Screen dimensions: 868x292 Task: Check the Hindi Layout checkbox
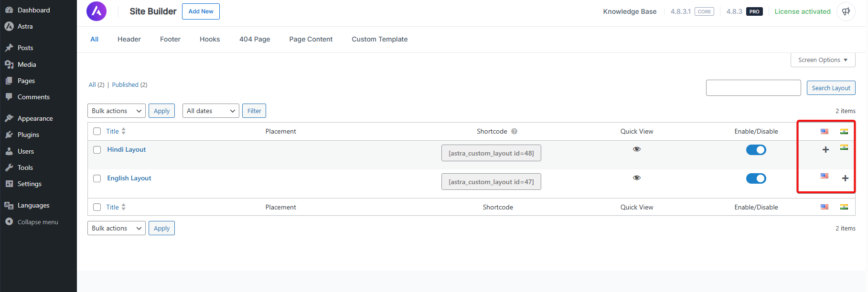(97, 150)
